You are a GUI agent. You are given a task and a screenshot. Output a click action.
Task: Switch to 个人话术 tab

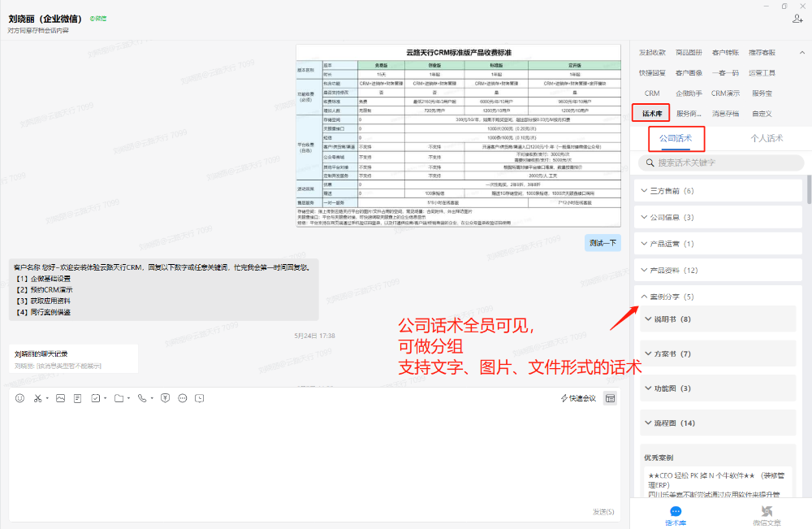pyautogui.click(x=767, y=138)
